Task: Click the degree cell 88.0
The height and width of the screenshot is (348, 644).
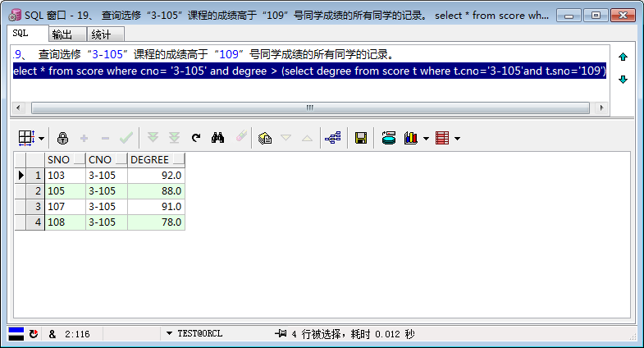Action: tap(157, 191)
